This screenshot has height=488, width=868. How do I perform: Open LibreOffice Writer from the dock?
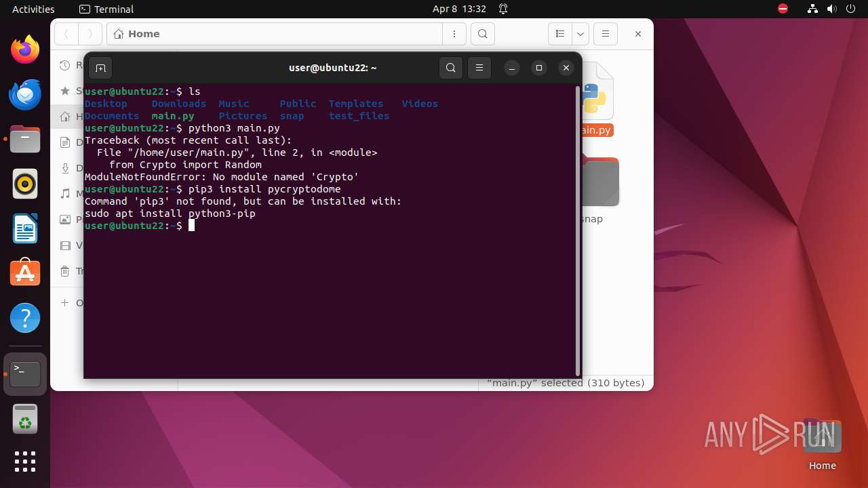click(x=25, y=228)
